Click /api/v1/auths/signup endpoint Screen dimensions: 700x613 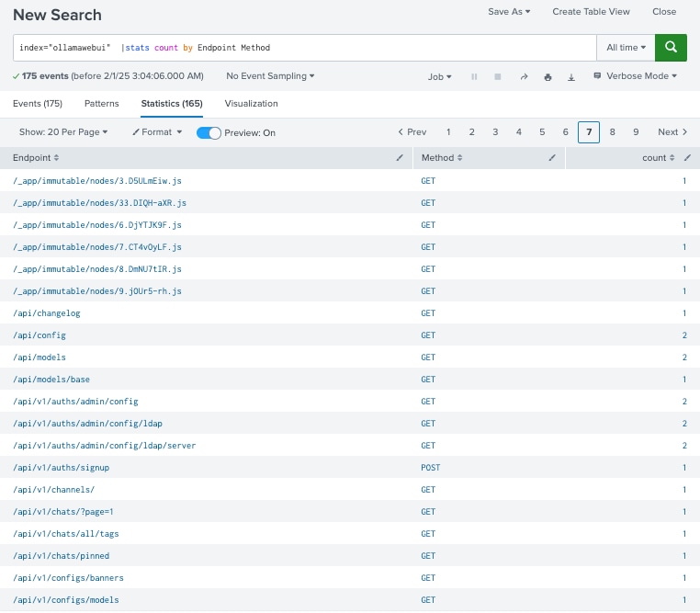62,468
